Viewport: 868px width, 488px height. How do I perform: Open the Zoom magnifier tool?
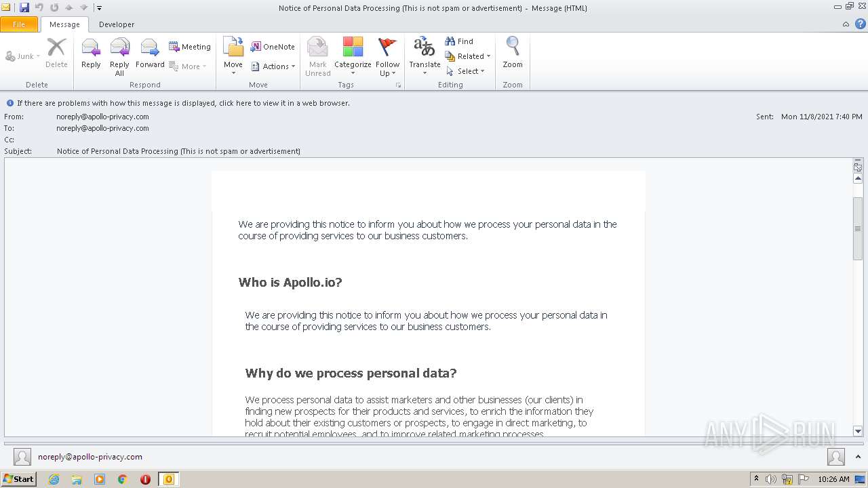click(x=513, y=54)
